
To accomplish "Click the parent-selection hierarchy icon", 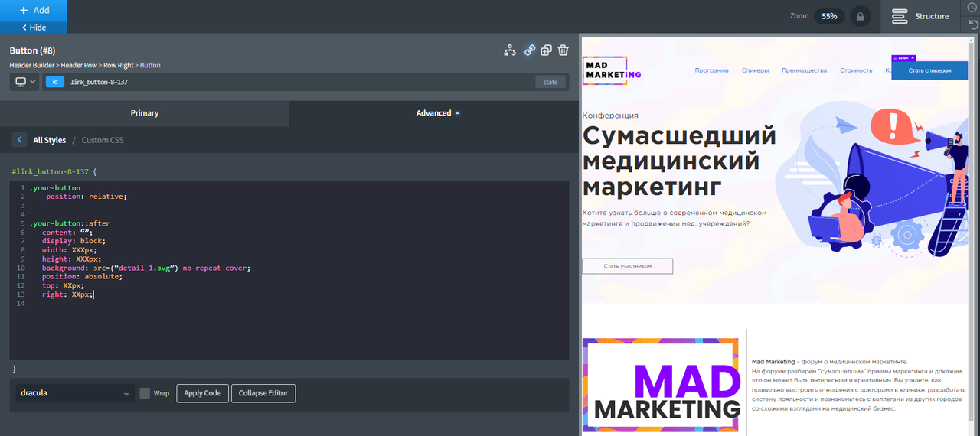I will pyautogui.click(x=510, y=50).
